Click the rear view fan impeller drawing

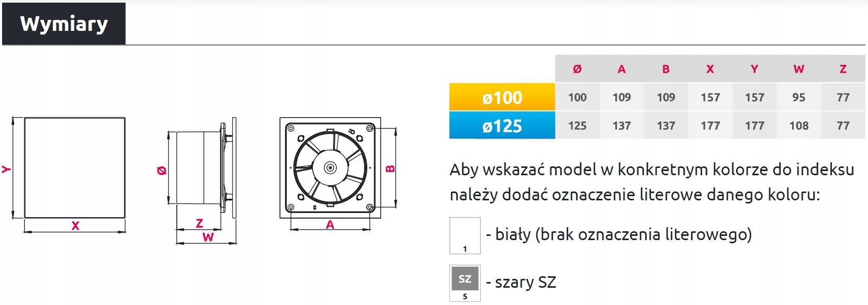330,167
